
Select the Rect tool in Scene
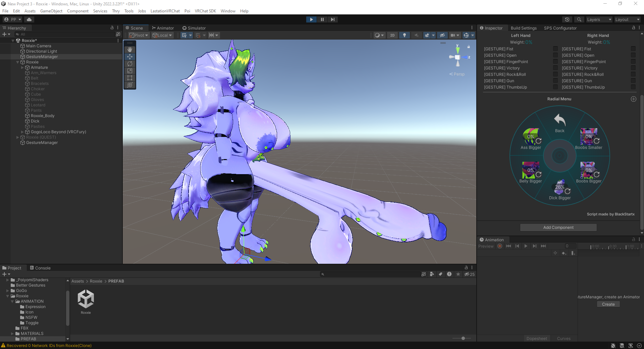pyautogui.click(x=130, y=78)
